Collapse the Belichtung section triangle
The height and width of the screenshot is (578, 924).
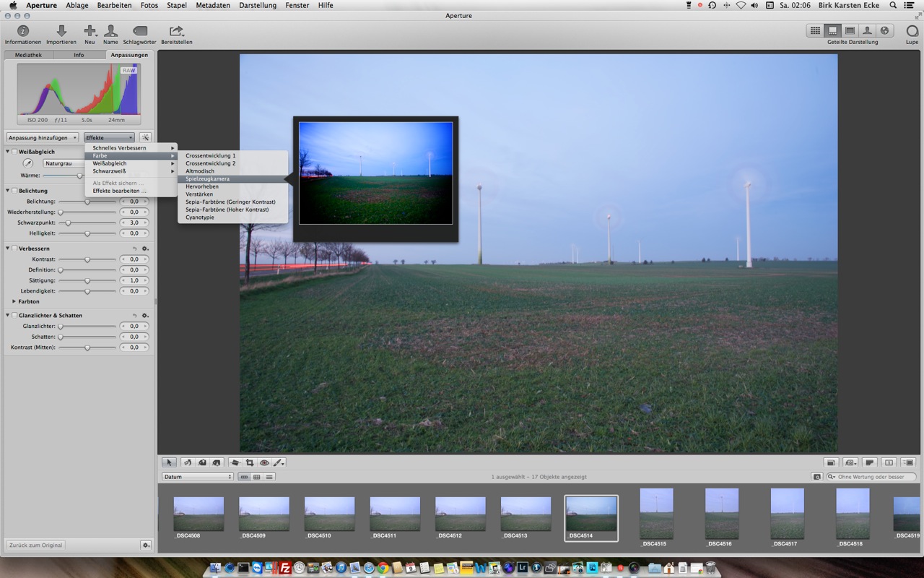8,191
